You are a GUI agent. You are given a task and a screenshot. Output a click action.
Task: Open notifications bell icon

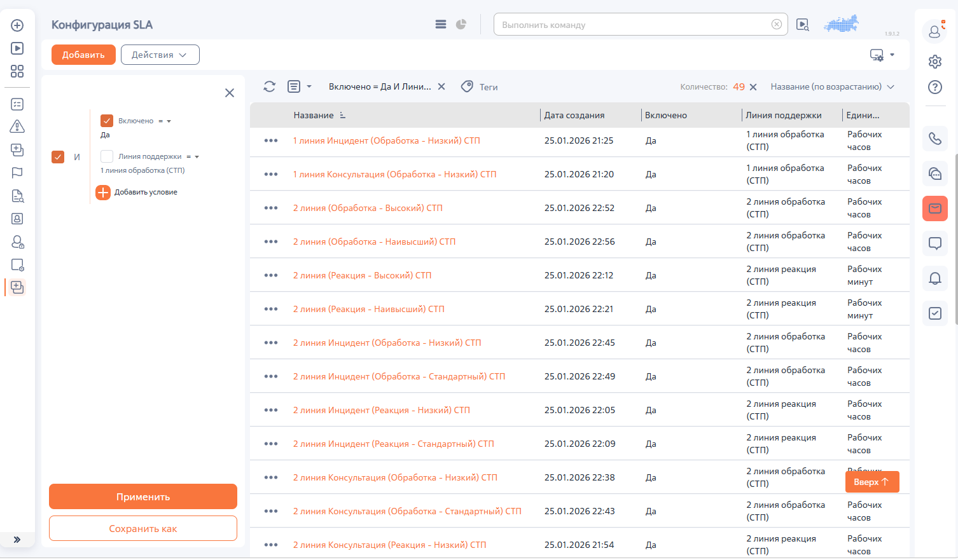tap(934, 278)
